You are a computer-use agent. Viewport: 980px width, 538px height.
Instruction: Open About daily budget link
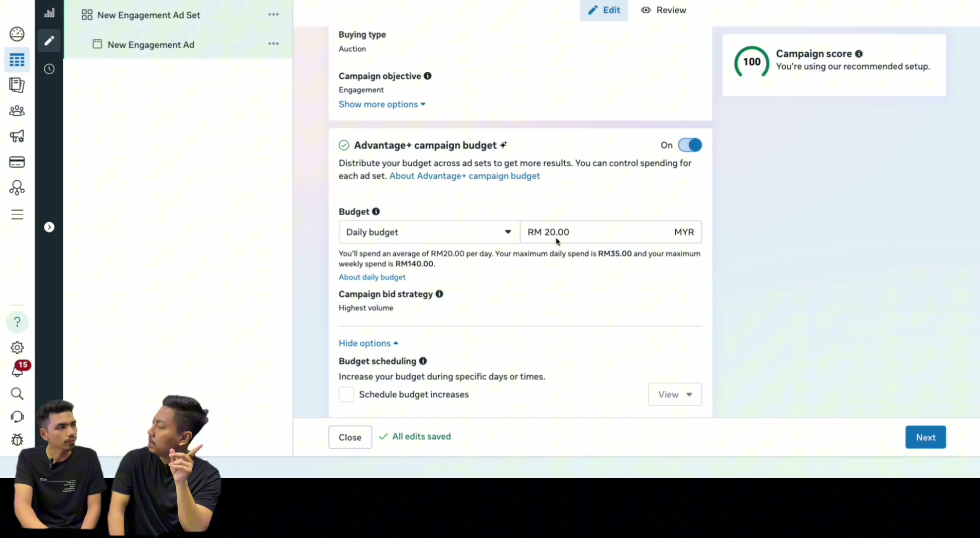pyautogui.click(x=372, y=277)
